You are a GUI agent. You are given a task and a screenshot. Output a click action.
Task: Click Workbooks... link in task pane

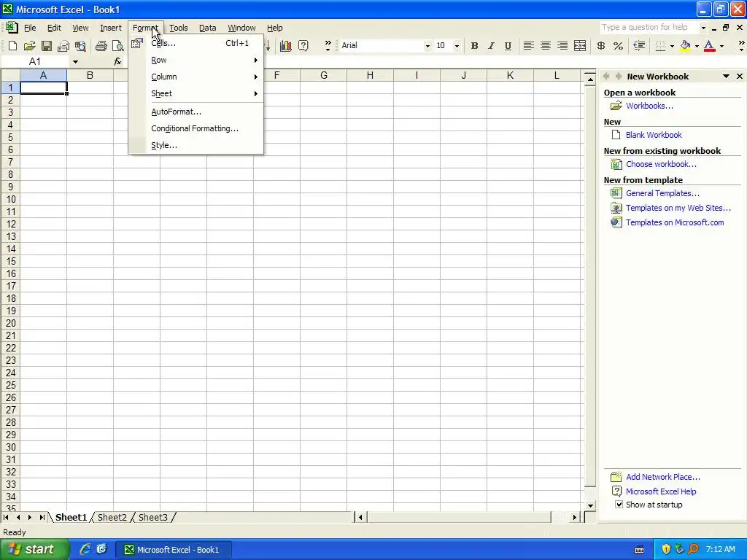tap(649, 106)
